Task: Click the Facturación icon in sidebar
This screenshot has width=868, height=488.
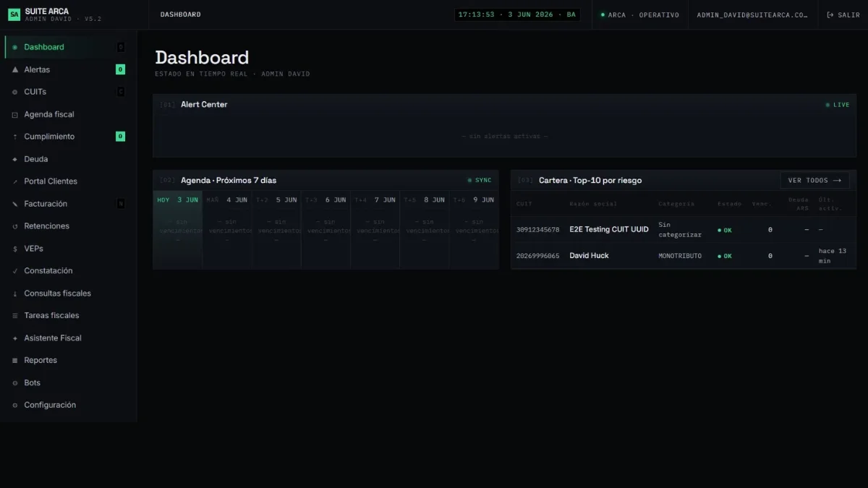Action: coord(15,204)
